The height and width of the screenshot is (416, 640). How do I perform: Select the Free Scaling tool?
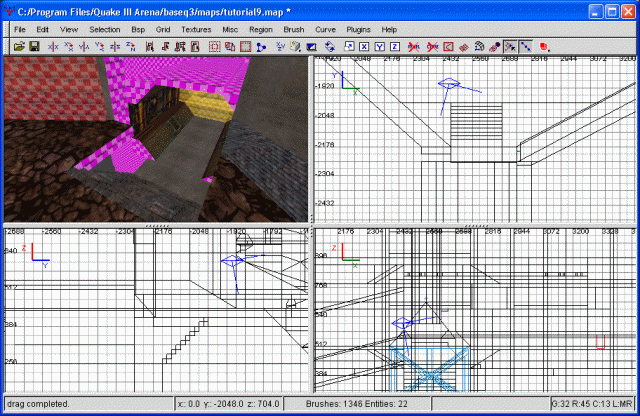click(349, 47)
